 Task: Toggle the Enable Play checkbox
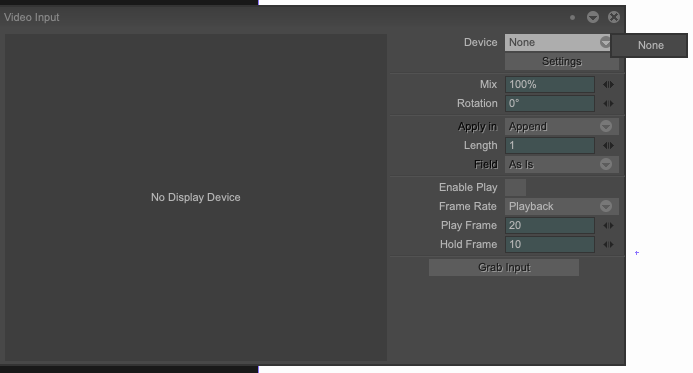(x=515, y=187)
